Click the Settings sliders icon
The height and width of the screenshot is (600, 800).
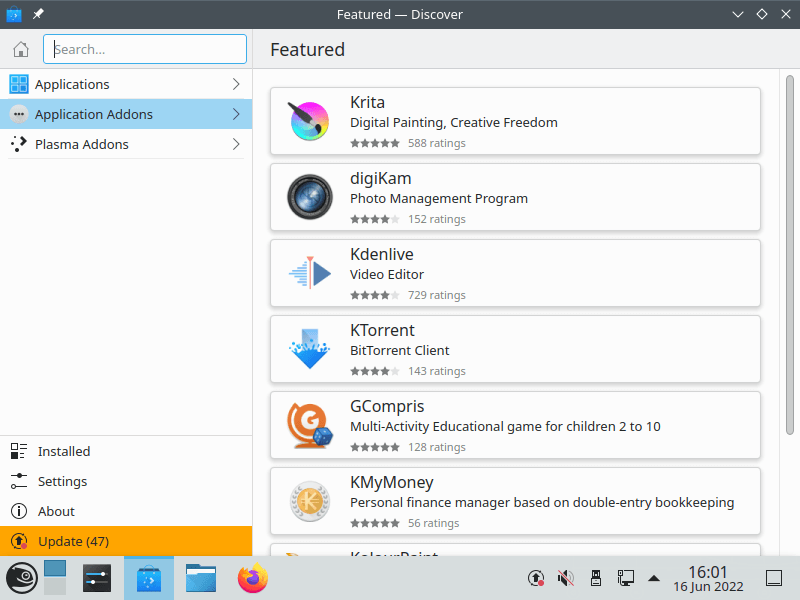[19, 481]
